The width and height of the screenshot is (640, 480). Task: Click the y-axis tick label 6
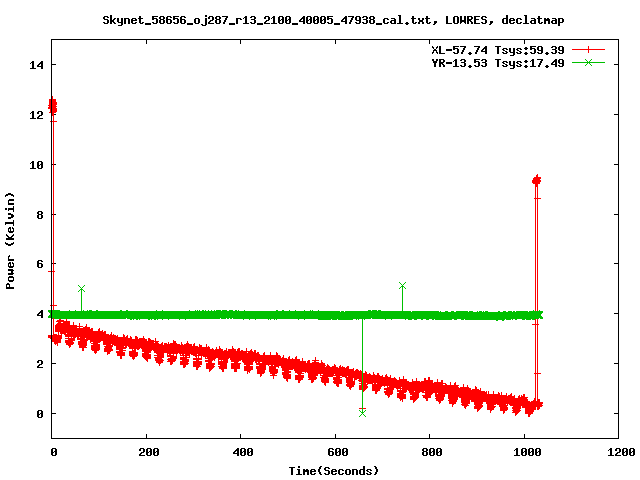click(x=40, y=264)
